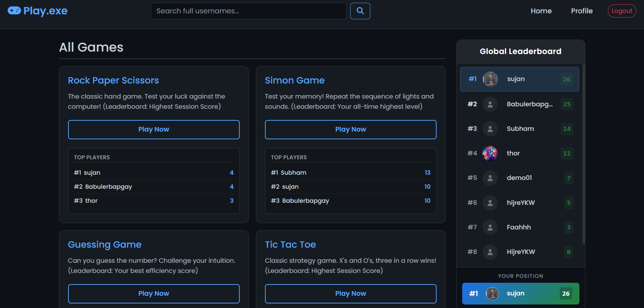Image resolution: width=644 pixels, height=308 pixels.
Task: Start the Simon Game with Play Now
Action: point(350,129)
